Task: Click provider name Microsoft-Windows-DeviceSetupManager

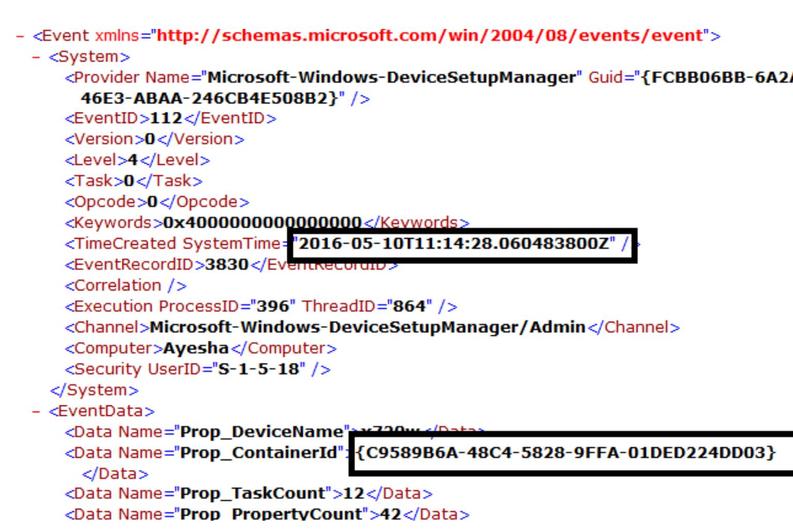Action: (392, 78)
